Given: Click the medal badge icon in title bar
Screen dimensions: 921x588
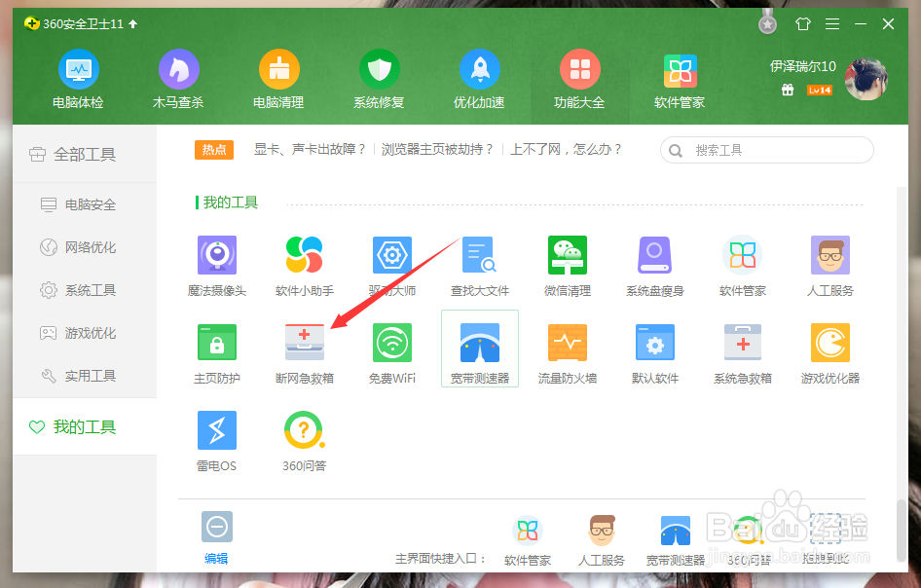Looking at the screenshot, I should click(x=768, y=22).
